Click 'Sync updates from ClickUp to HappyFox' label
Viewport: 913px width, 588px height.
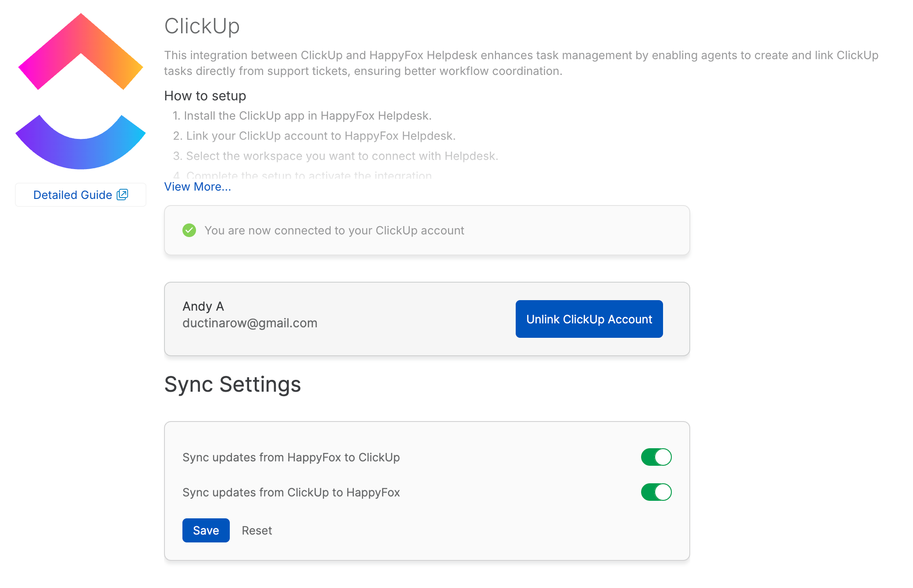(291, 492)
